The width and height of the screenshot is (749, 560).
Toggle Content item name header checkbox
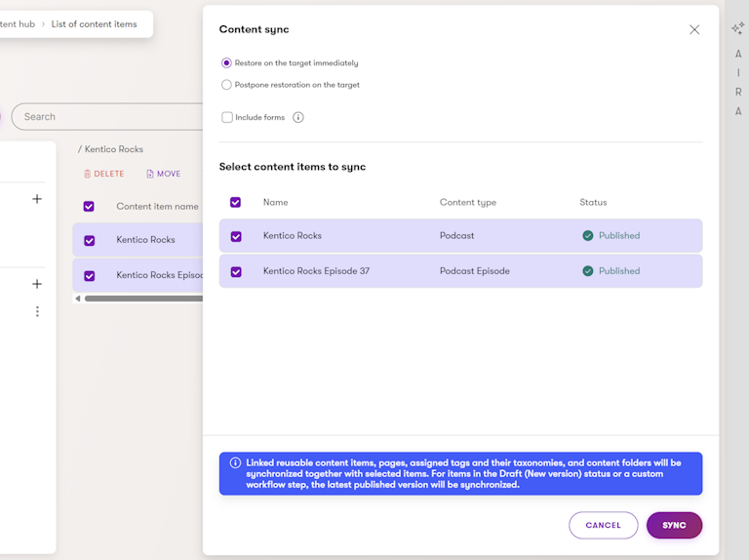pos(89,207)
